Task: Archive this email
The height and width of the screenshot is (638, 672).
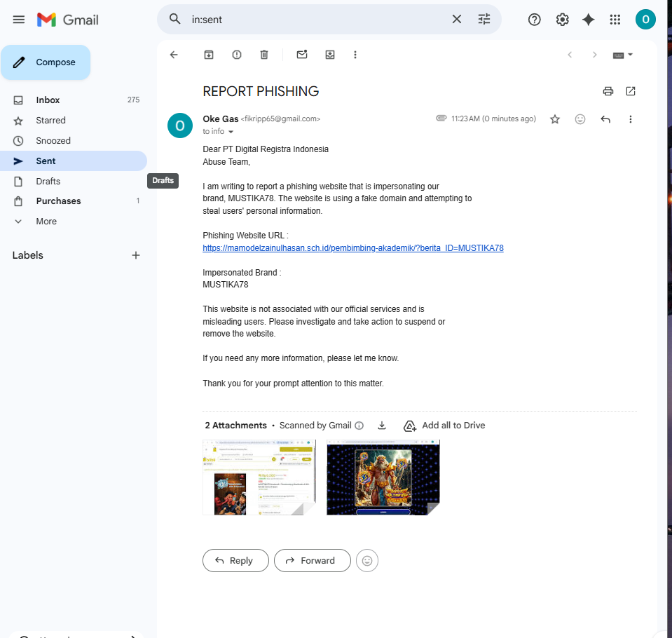Action: 209,55
